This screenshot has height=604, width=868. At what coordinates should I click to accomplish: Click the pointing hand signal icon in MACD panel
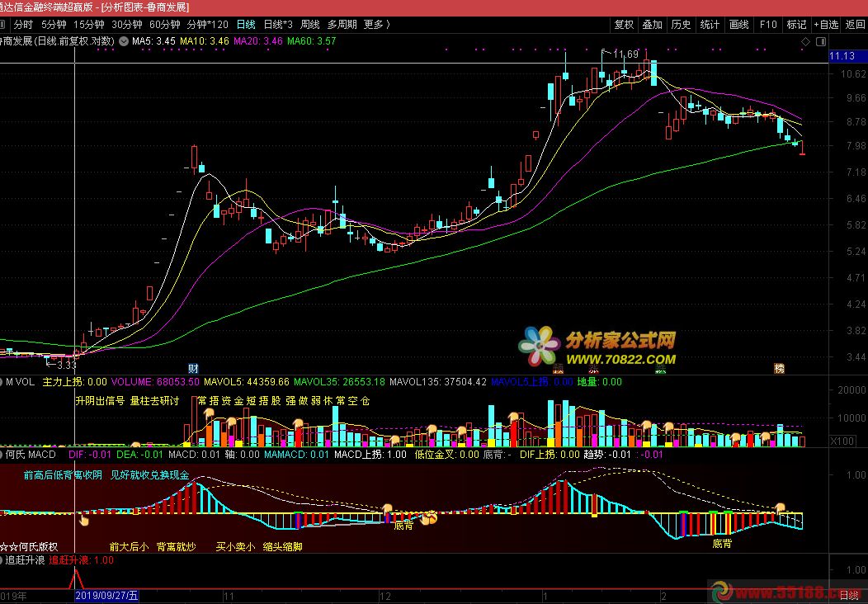[x=83, y=518]
